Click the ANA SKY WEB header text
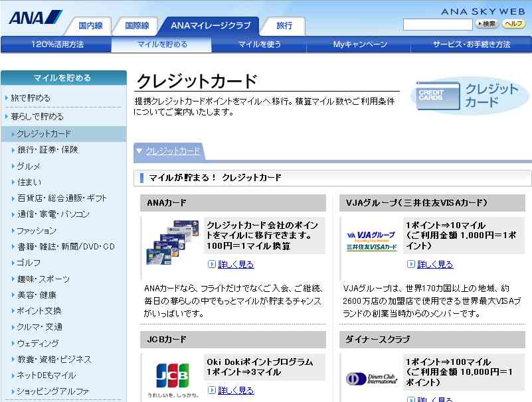This screenshot has height=402, width=532. point(483,11)
